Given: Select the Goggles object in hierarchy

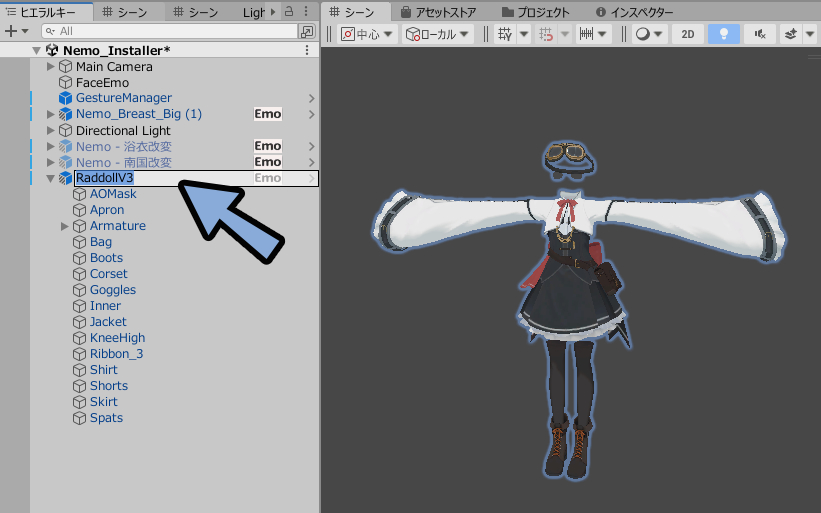Looking at the screenshot, I should [x=112, y=290].
